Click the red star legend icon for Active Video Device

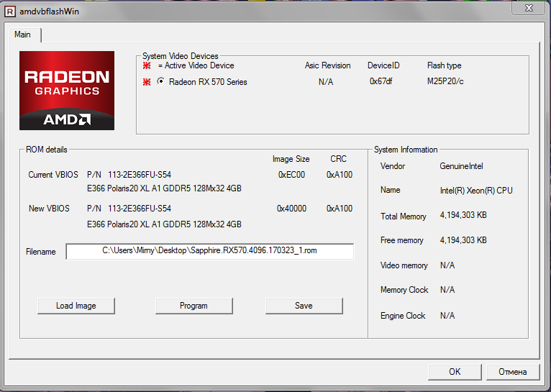coord(147,65)
